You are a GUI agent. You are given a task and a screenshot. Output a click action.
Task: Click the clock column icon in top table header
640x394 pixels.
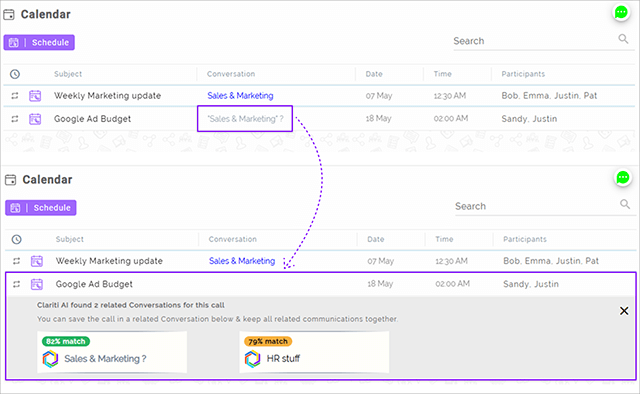pos(15,74)
